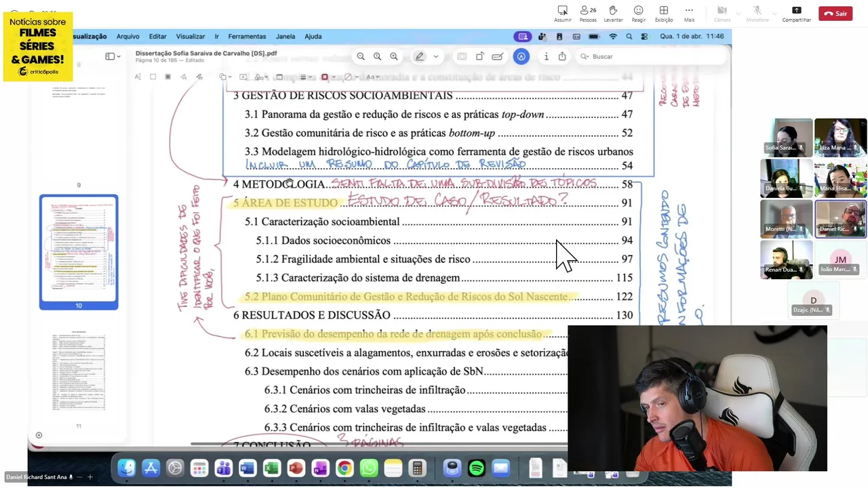Toggle the Microfone mute state
The width and height of the screenshot is (868, 488).
click(757, 14)
